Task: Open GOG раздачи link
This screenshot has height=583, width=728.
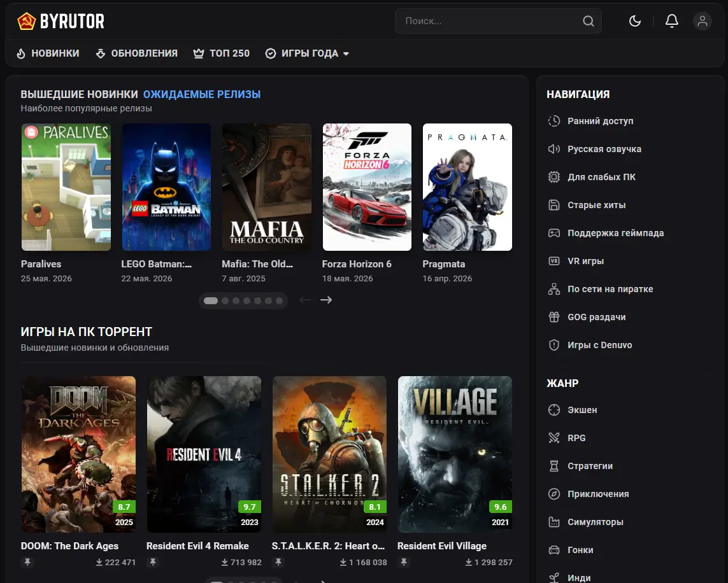Action: pyautogui.click(x=597, y=317)
